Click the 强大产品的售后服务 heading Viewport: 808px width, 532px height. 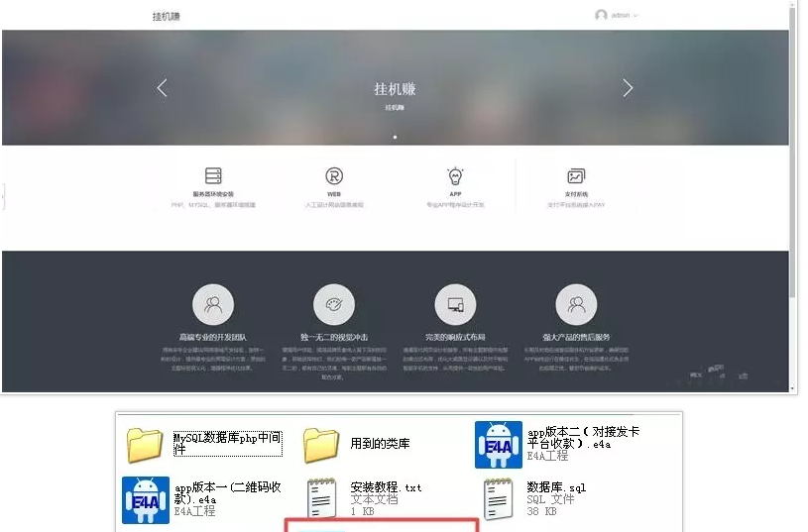tap(576, 337)
